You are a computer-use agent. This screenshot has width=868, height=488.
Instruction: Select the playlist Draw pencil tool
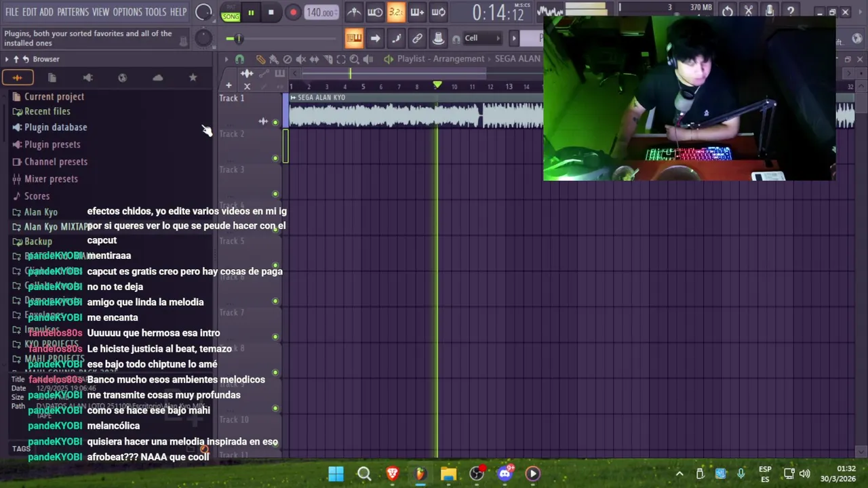[x=260, y=60]
